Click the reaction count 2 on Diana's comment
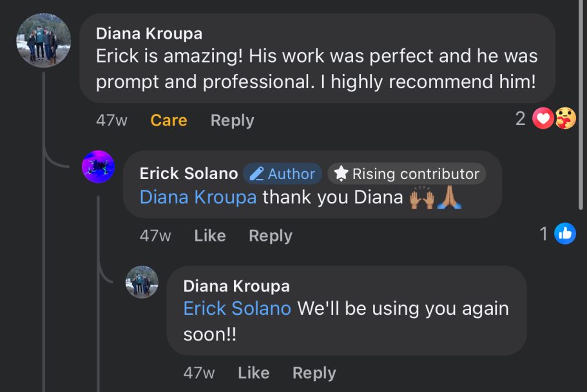 tap(521, 118)
